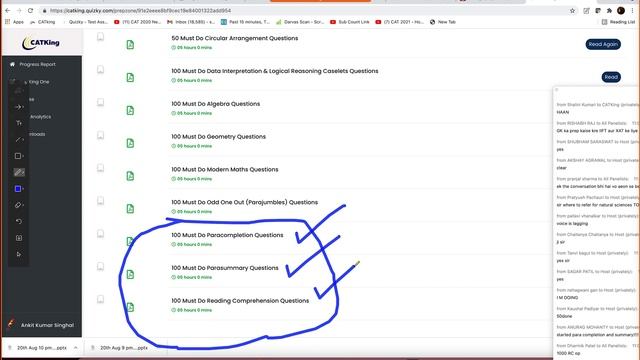Open the PDF icon for Circular Arrangement Questions
640x360 pixels.
tap(130, 44)
